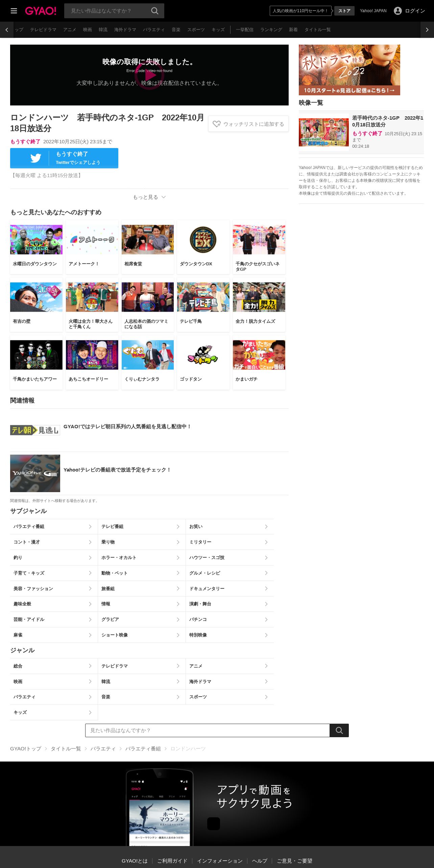Select アニメ in the top navigation
The image size is (434, 868).
point(70,30)
